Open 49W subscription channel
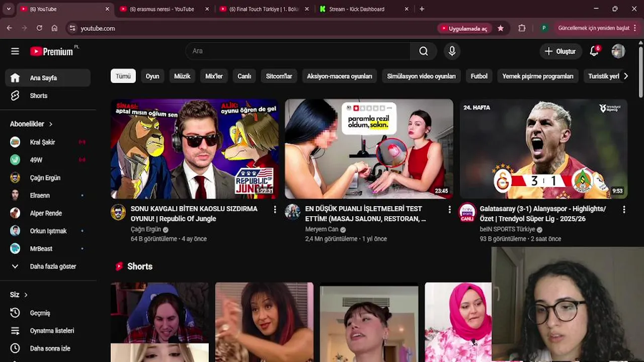 point(48,160)
